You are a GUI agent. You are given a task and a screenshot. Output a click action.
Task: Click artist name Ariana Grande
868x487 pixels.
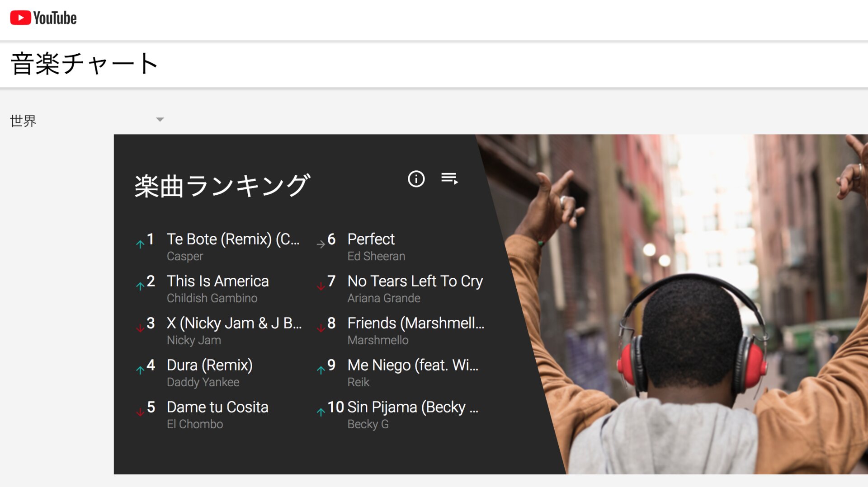384,298
